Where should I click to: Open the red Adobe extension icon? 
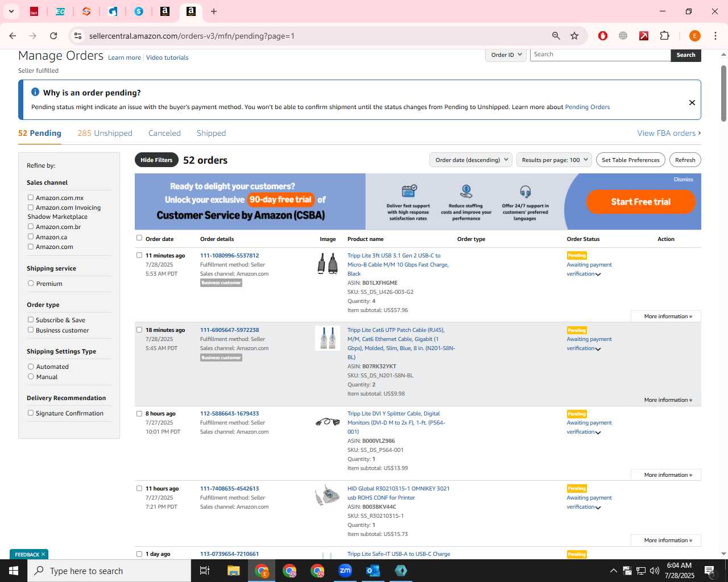pyautogui.click(x=644, y=36)
